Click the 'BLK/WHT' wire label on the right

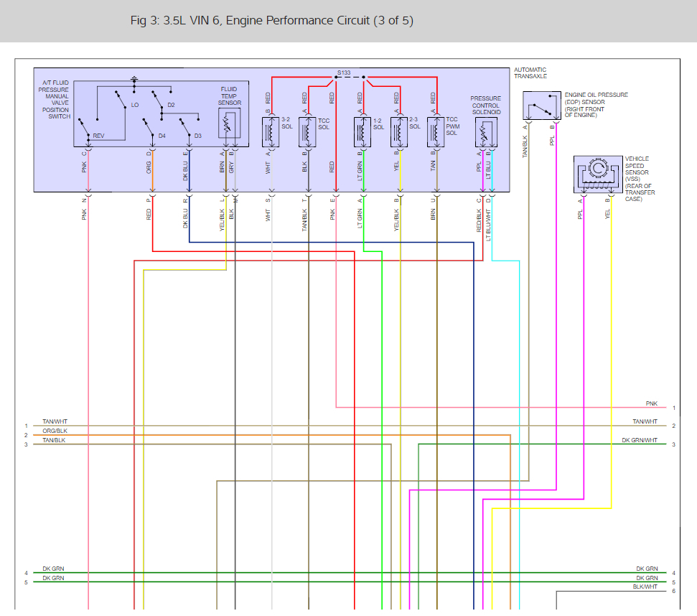[x=645, y=587]
